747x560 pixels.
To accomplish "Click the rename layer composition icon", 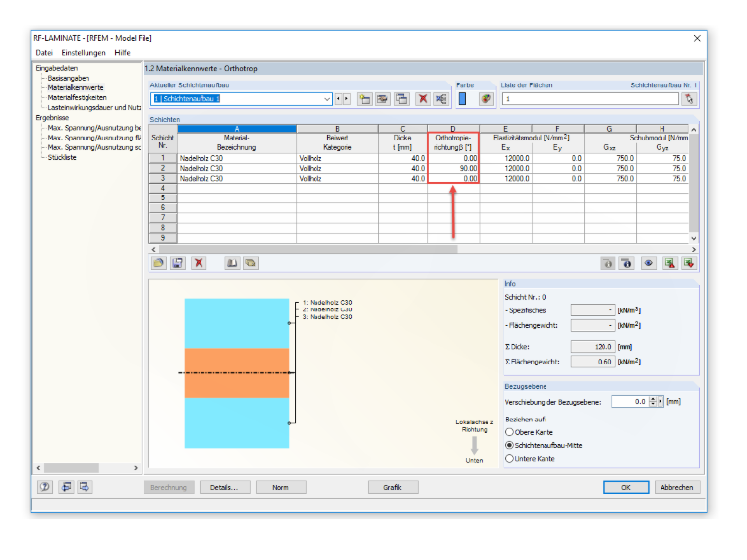I will 383,99.
